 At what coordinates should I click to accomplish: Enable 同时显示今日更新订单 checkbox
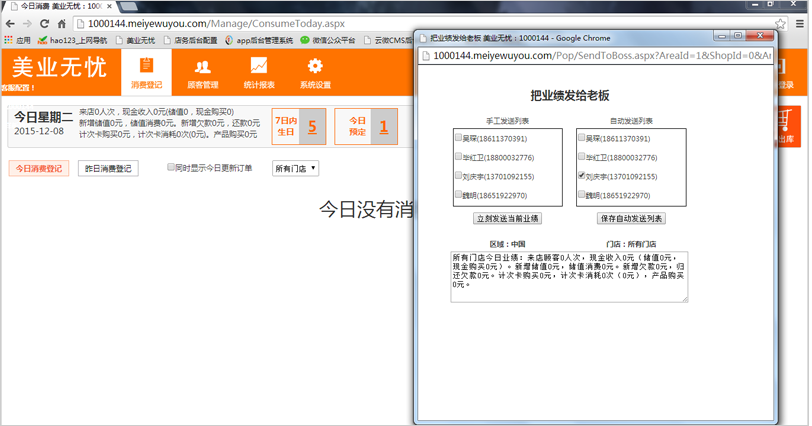point(170,167)
